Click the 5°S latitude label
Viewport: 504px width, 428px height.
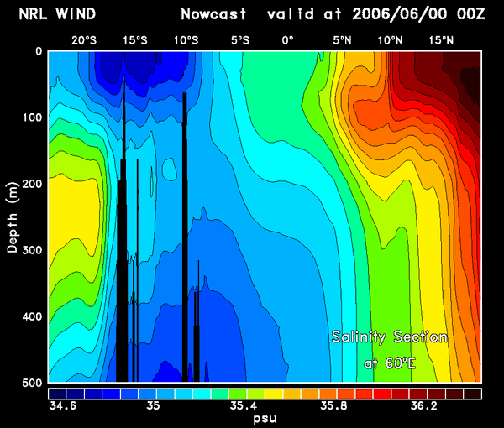point(240,40)
